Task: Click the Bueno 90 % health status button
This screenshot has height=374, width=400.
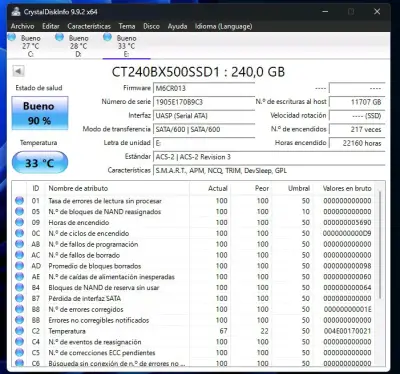Action: (40, 113)
